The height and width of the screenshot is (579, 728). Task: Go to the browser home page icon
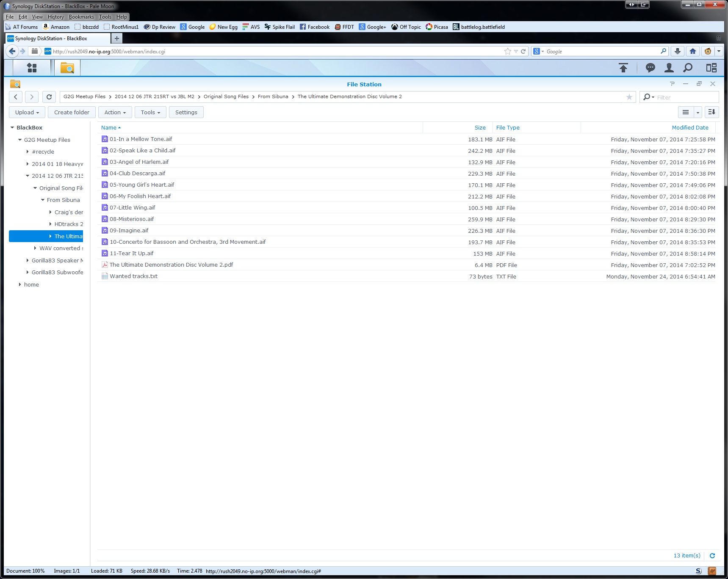pyautogui.click(x=693, y=51)
